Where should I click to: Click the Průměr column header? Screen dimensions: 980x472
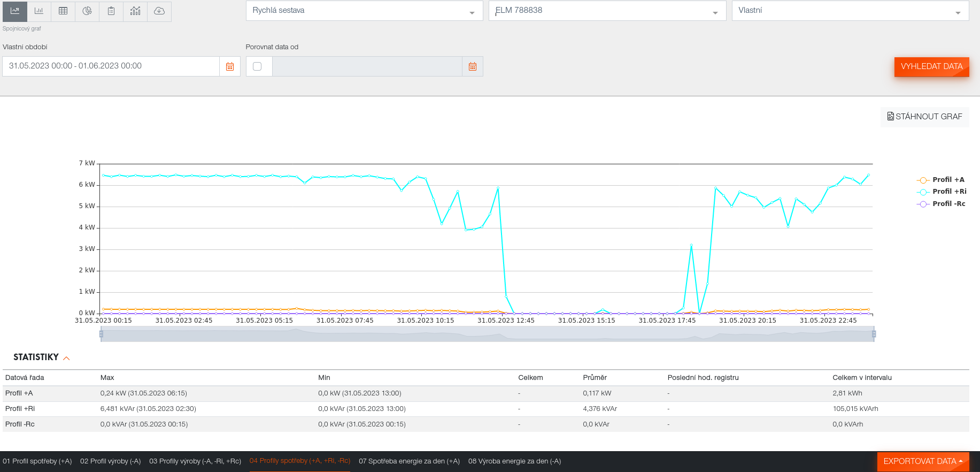click(x=595, y=378)
